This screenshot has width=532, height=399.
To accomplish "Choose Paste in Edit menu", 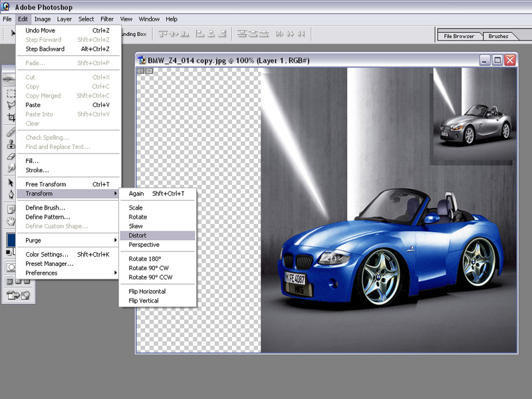I will pyautogui.click(x=68, y=105).
